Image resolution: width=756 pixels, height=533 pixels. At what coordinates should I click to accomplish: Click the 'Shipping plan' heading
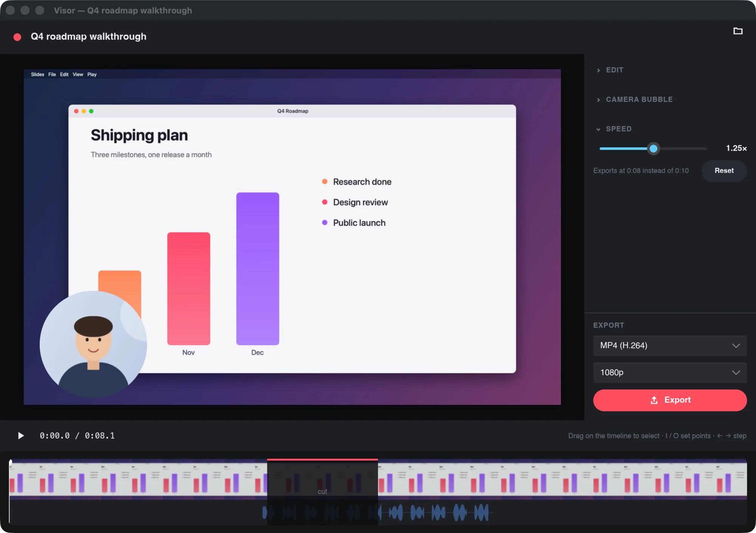pyautogui.click(x=139, y=135)
